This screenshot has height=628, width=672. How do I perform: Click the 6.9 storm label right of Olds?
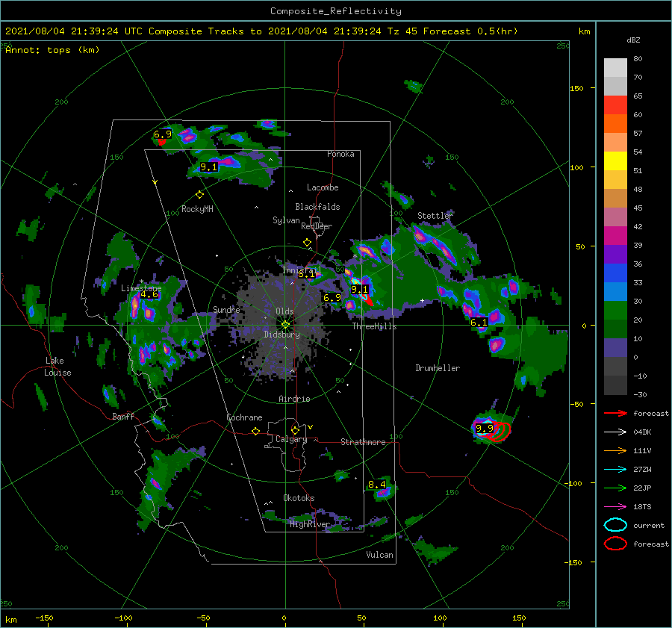tap(332, 297)
